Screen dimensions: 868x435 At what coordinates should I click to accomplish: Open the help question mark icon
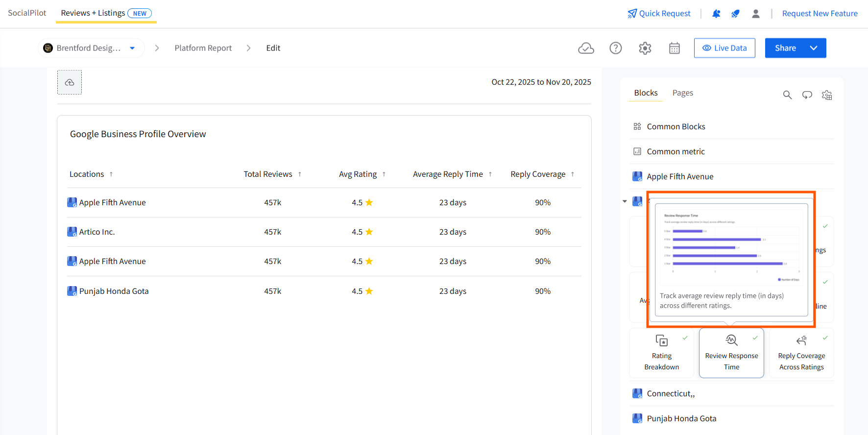point(616,48)
